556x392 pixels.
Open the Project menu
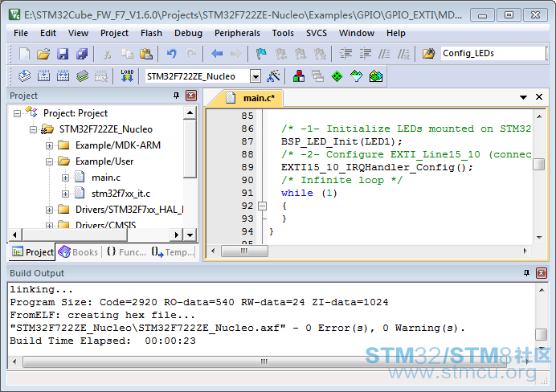pos(114,33)
